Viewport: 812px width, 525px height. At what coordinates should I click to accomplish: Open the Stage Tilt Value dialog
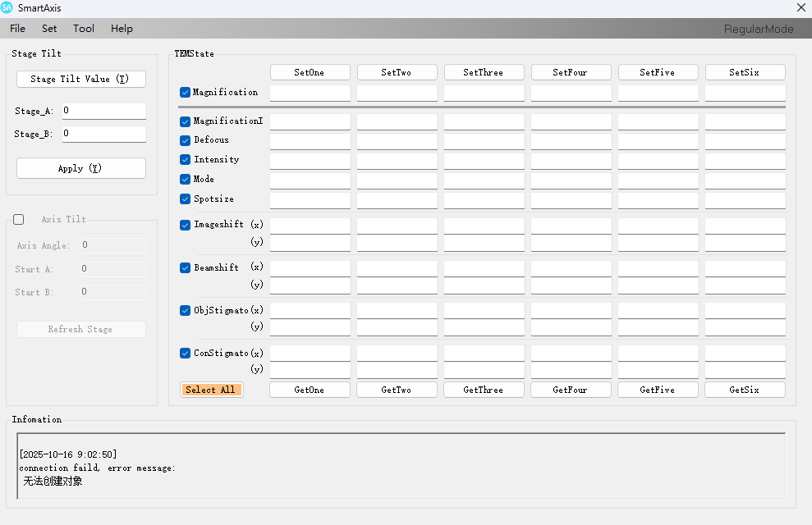80,79
